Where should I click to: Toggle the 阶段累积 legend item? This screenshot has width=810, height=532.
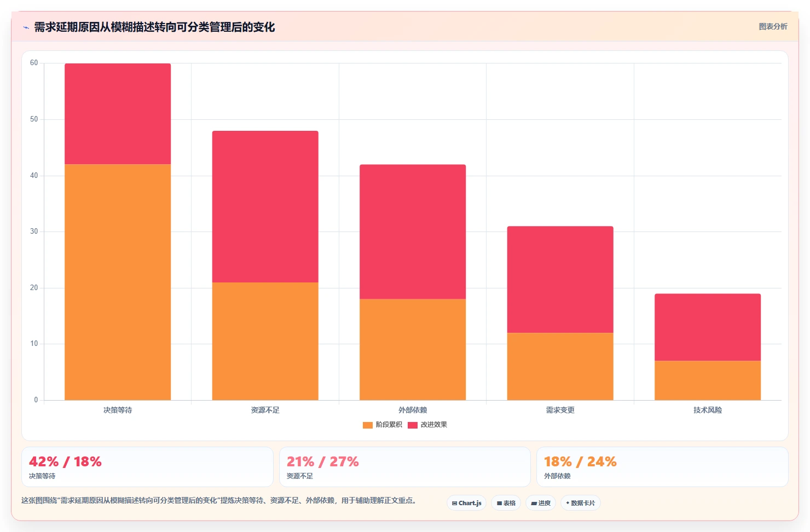pyautogui.click(x=383, y=425)
